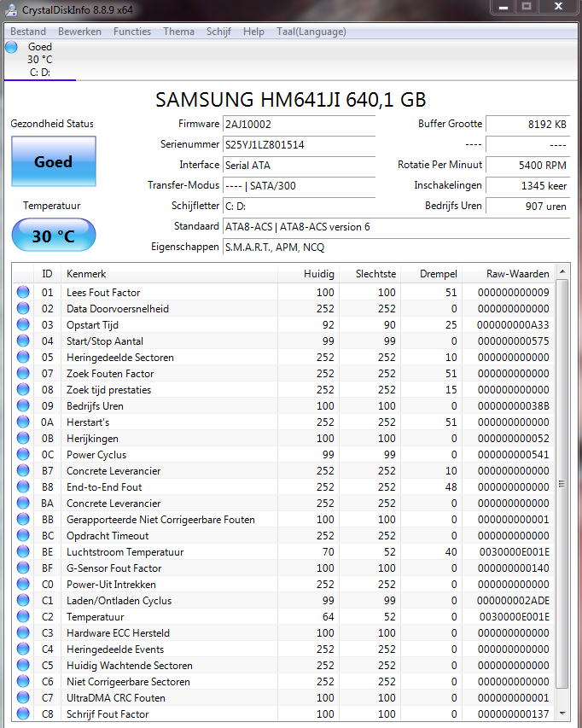Click status icon of Power-Uit Intrekken row

pyautogui.click(x=23, y=584)
